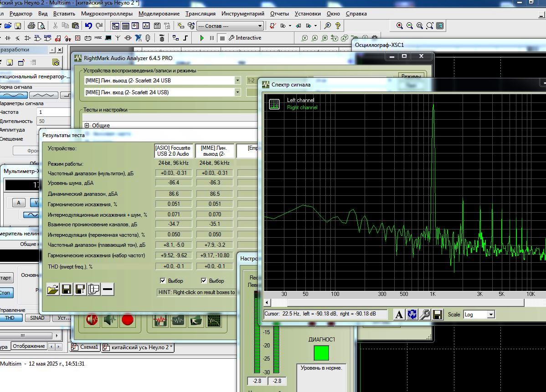Open spectrum settings with the wrench icon
The width and height of the screenshot is (546, 392).
[425, 315]
